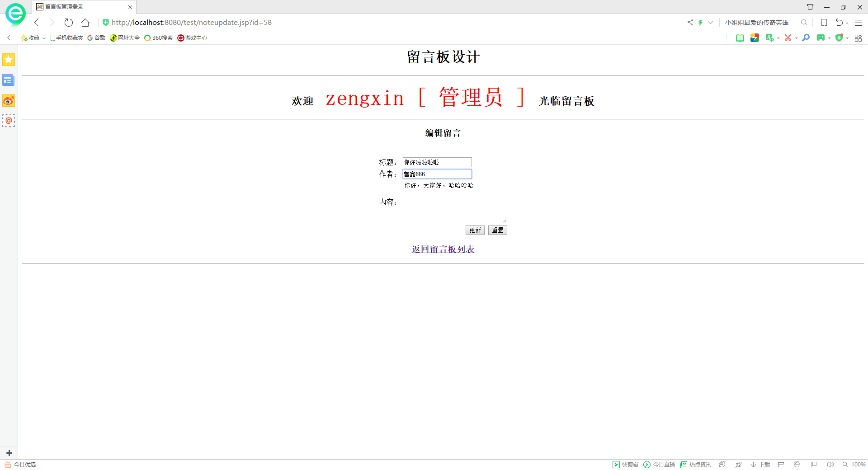Expand the undo arrow dropdown
This screenshot has width=868, height=470.
[x=847, y=23]
